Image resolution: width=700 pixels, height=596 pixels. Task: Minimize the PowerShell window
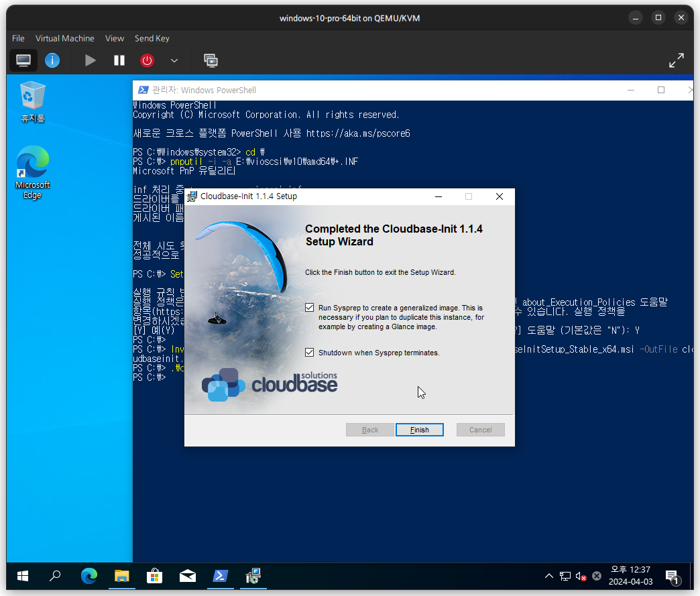click(631, 91)
